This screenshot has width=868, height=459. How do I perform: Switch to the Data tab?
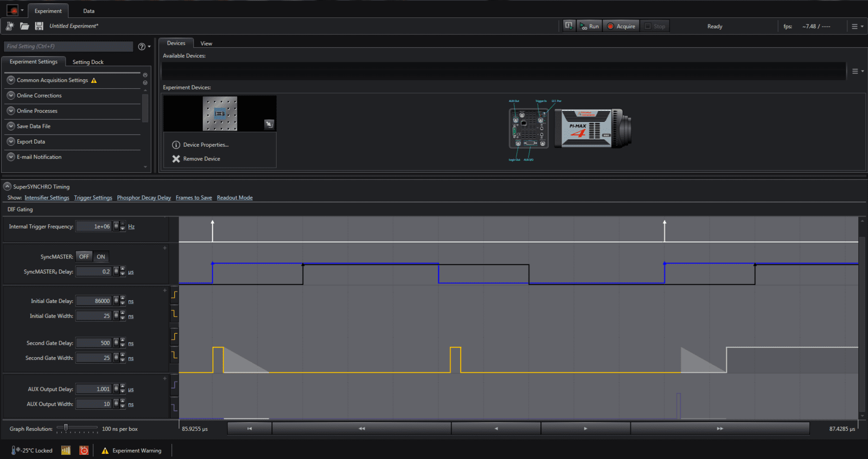coord(89,11)
